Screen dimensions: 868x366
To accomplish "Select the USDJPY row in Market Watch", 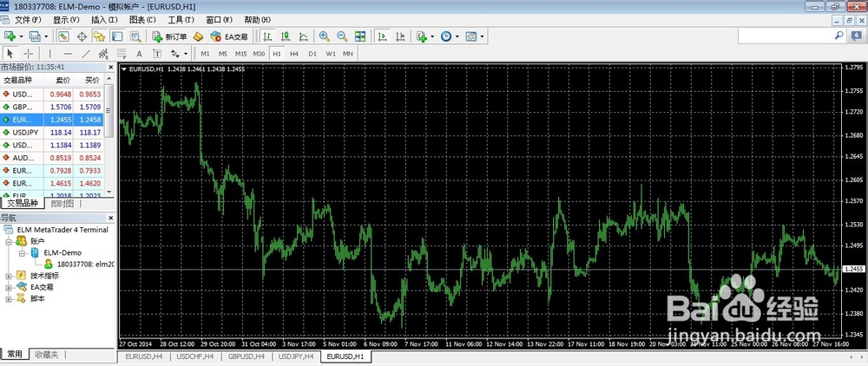I will click(x=53, y=132).
